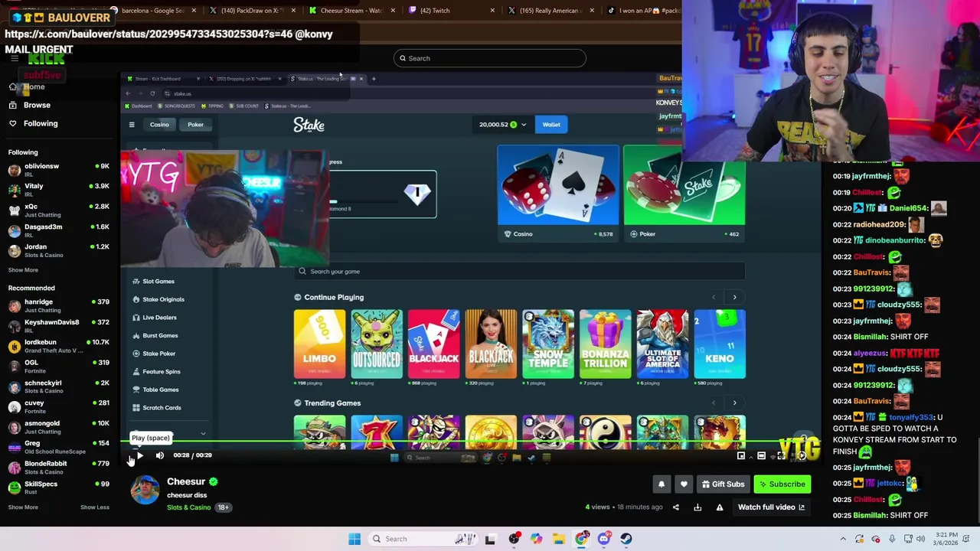Click Stake Casino banner card
The height and width of the screenshot is (551, 980).
(558, 194)
